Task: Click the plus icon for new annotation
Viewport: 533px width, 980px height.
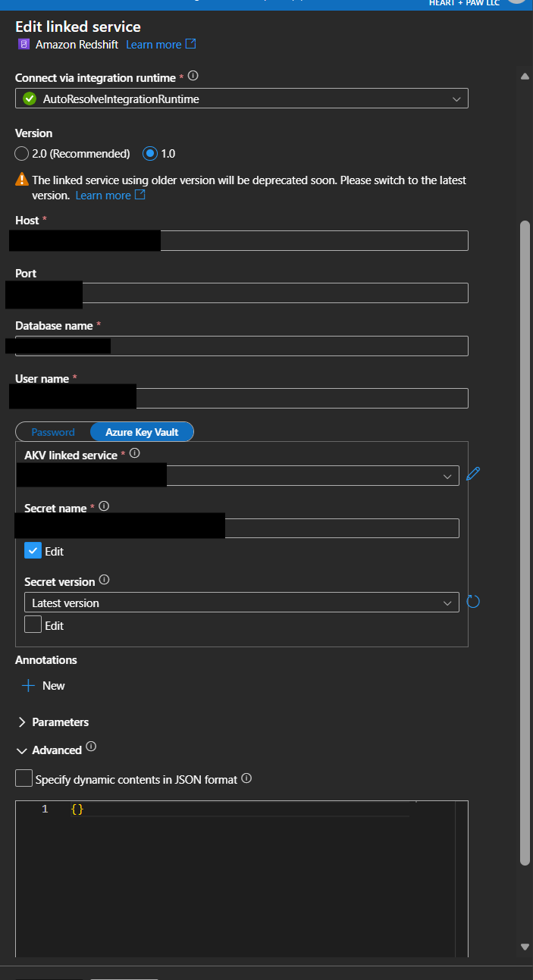Action: pyautogui.click(x=29, y=685)
